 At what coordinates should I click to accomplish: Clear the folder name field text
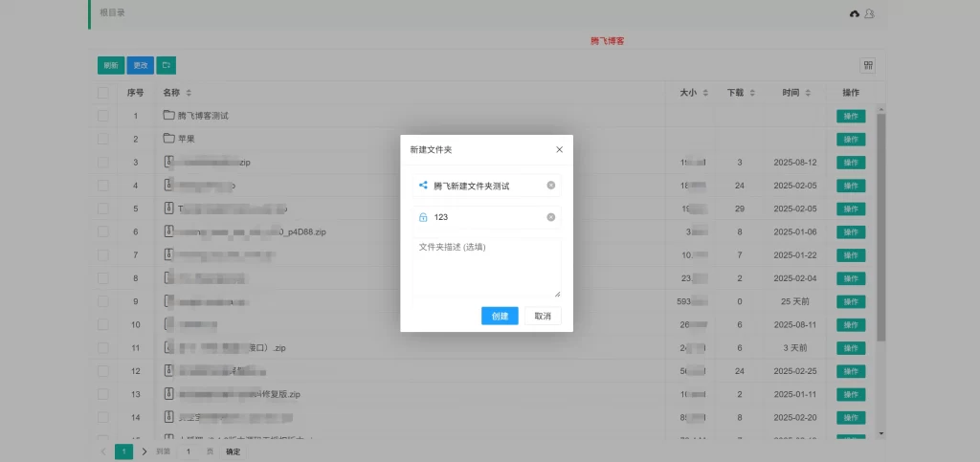point(550,186)
